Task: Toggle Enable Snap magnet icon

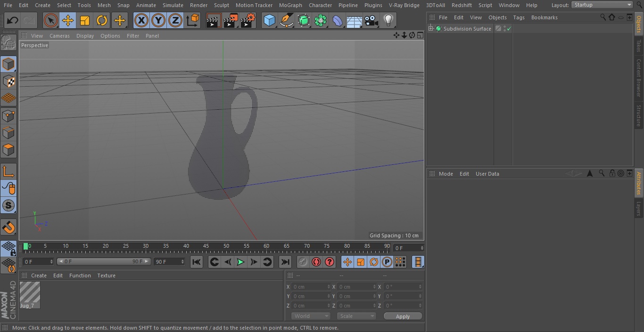Action: [x=8, y=227]
